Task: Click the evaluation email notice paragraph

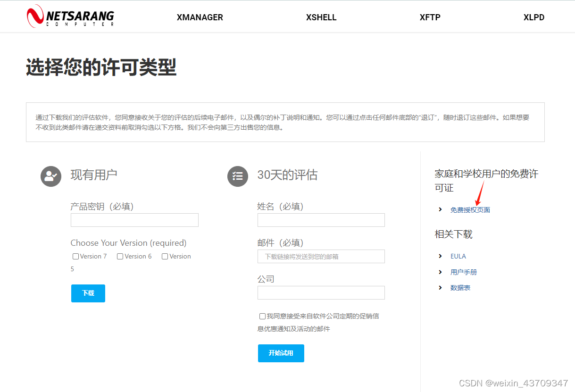Action: (283, 122)
